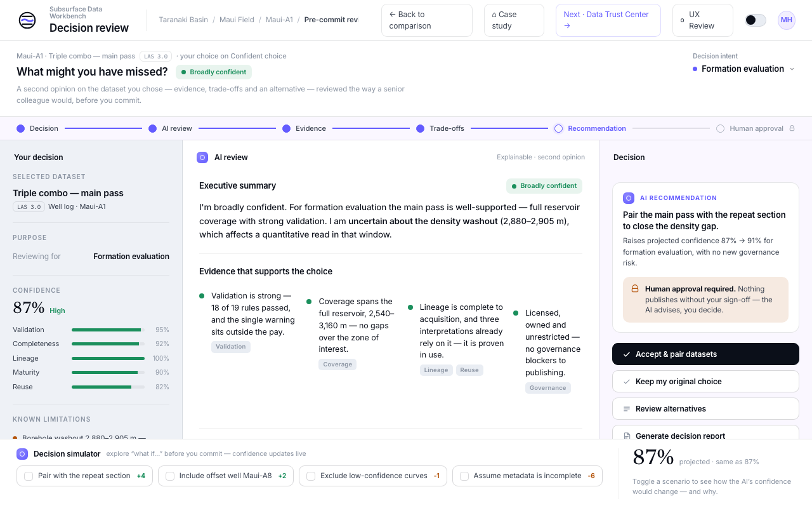Open Maui Field breadcrumb
The width and height of the screenshot is (812, 508).
point(237,20)
